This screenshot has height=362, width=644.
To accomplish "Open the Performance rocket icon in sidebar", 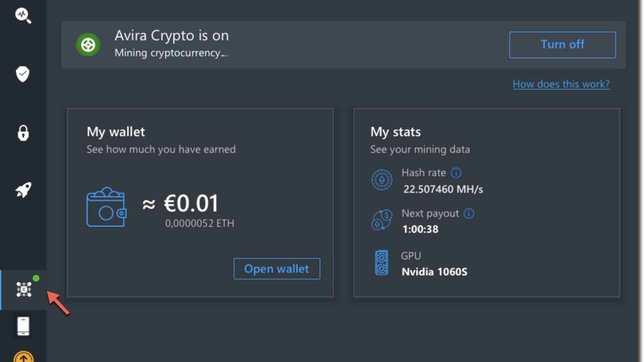I will click(23, 190).
